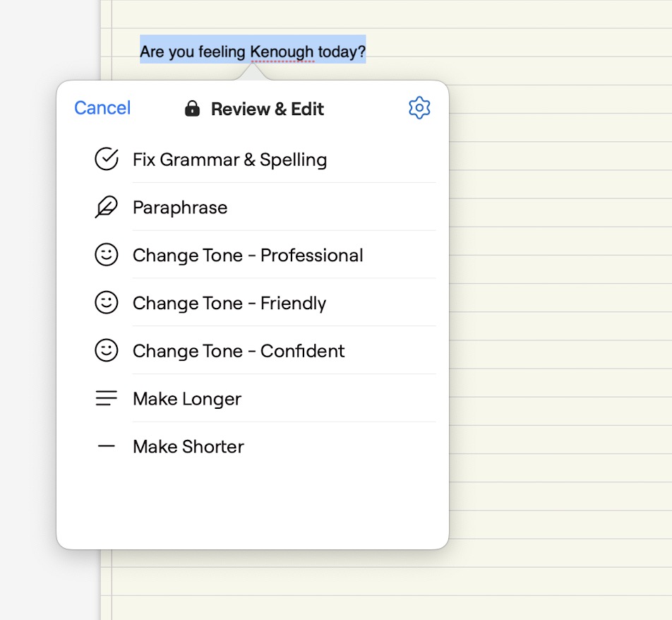Select the Make Longer option
672x620 pixels.
tap(187, 399)
